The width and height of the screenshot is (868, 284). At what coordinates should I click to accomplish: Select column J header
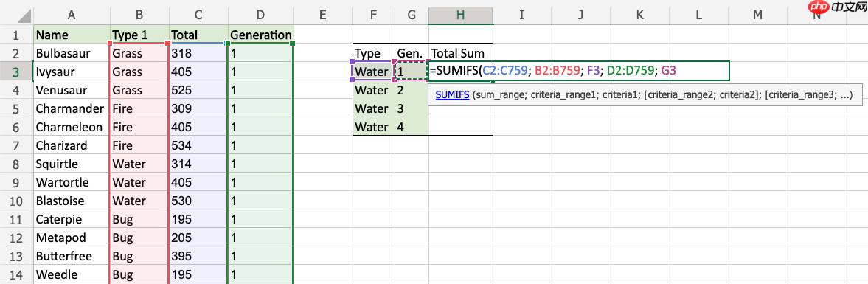[580, 16]
